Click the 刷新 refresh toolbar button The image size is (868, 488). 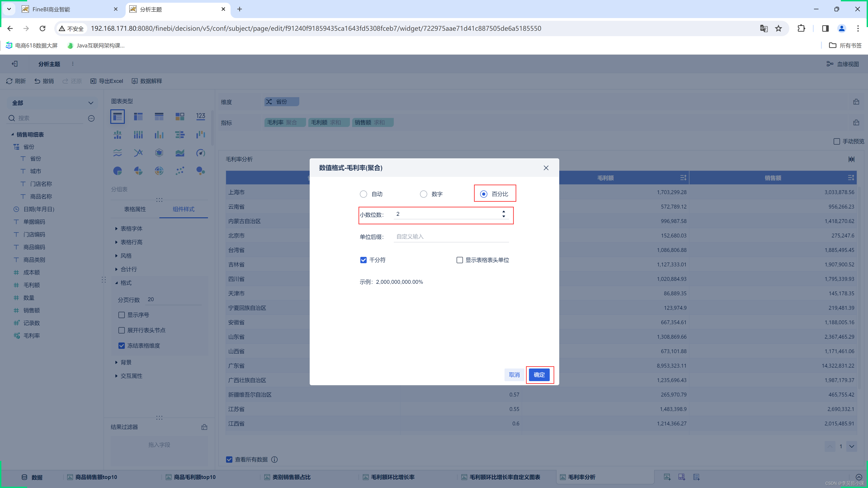(x=16, y=81)
